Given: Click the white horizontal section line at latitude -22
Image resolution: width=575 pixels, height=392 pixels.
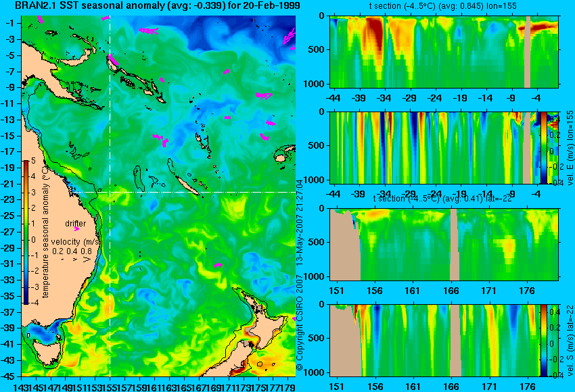Looking at the screenshot, I should 185,192.
